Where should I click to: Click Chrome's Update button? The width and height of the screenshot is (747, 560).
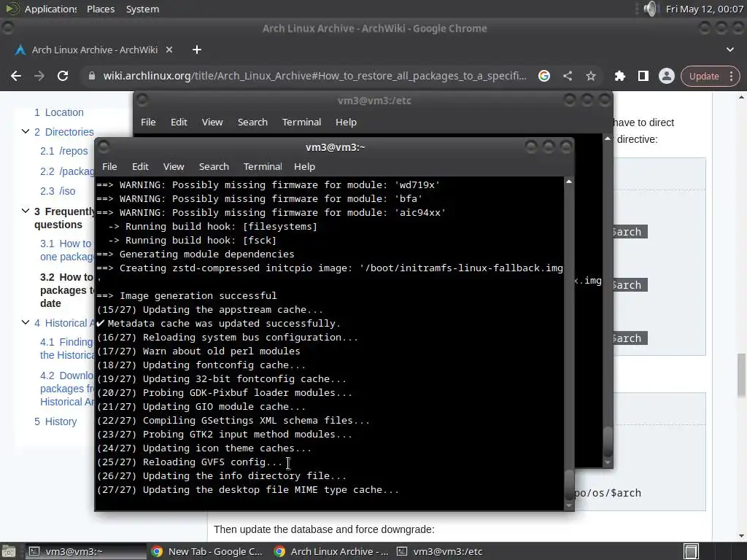[x=704, y=76]
